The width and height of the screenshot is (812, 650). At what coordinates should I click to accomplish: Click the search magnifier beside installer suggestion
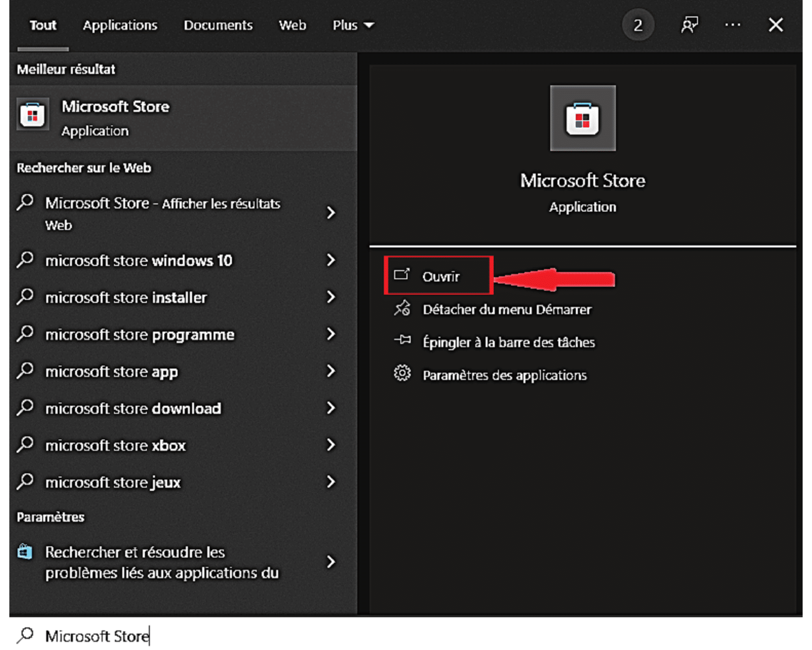click(25, 297)
